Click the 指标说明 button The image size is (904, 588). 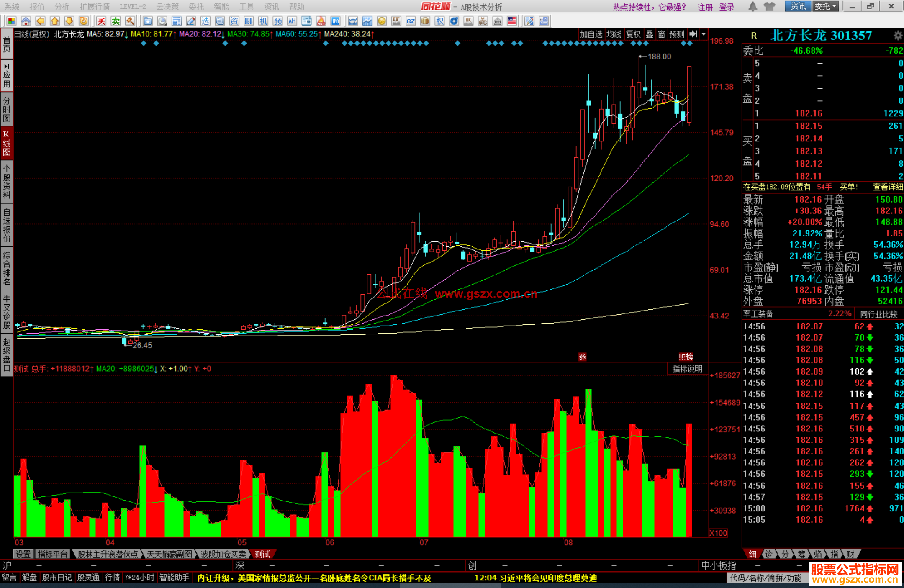[687, 369]
